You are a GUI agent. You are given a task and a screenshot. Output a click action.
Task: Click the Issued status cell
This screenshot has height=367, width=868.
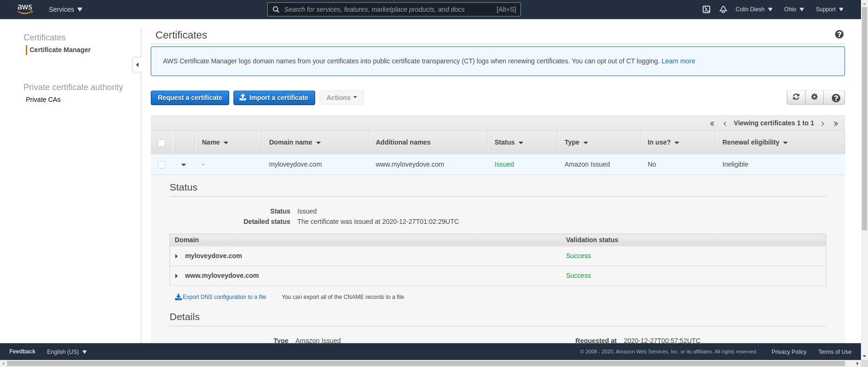pos(504,164)
